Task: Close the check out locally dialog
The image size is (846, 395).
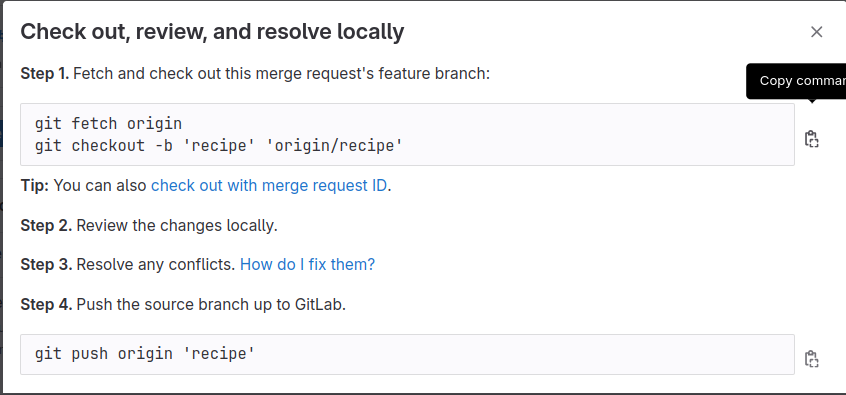Action: pyautogui.click(x=816, y=32)
